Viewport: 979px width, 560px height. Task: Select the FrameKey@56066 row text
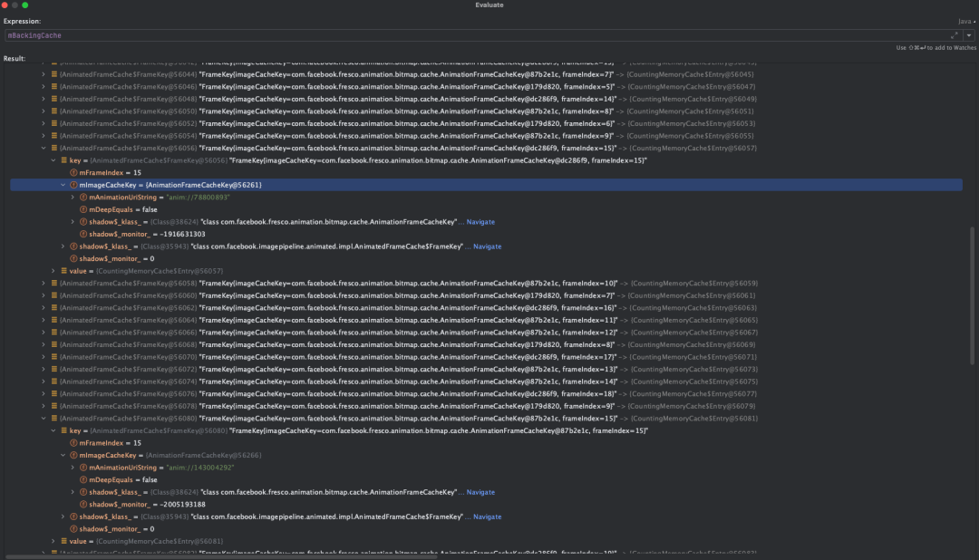coord(409,333)
